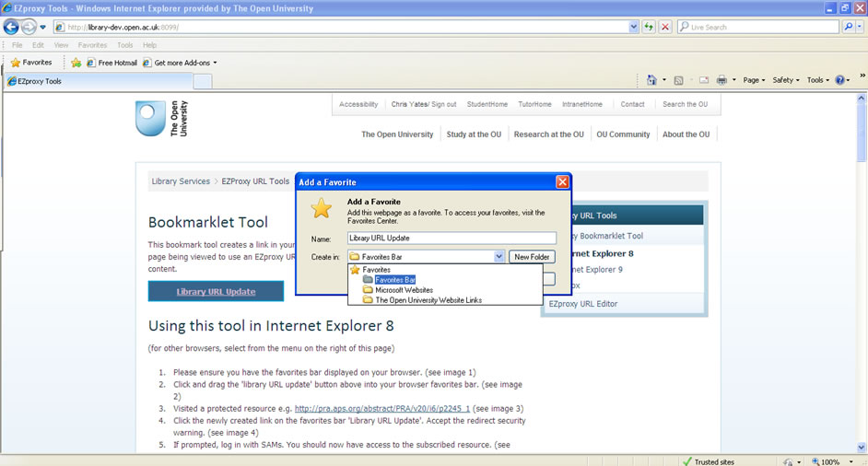This screenshot has height=466, width=868.
Task: Open a new blank tab
Action: (x=203, y=81)
